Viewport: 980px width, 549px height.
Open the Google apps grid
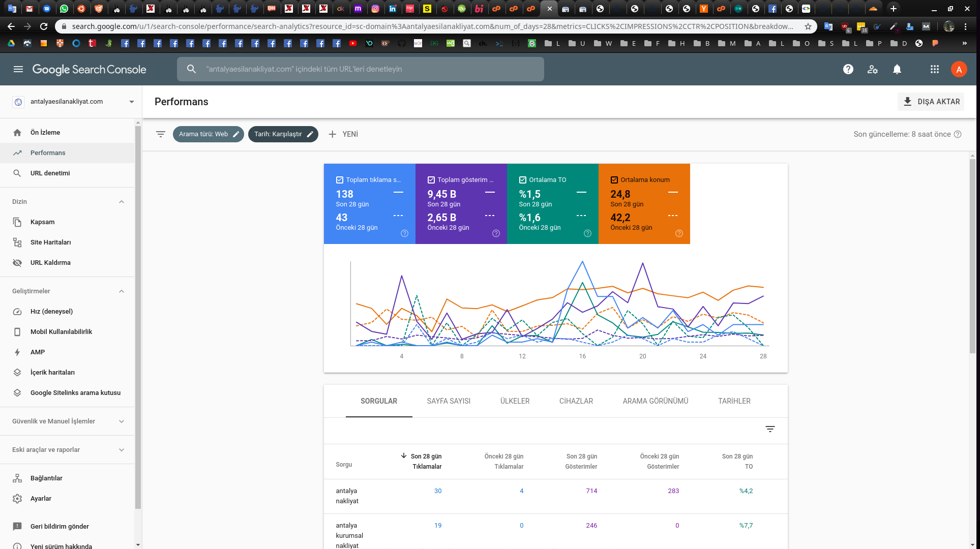pos(935,69)
